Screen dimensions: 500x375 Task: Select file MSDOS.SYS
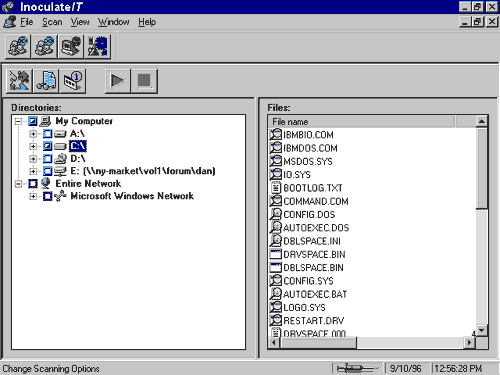(x=308, y=161)
